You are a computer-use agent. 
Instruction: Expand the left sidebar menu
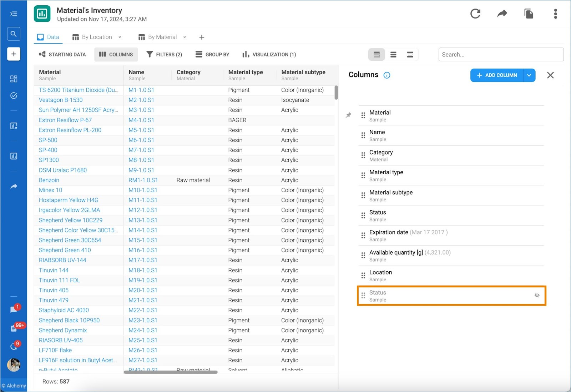(14, 14)
